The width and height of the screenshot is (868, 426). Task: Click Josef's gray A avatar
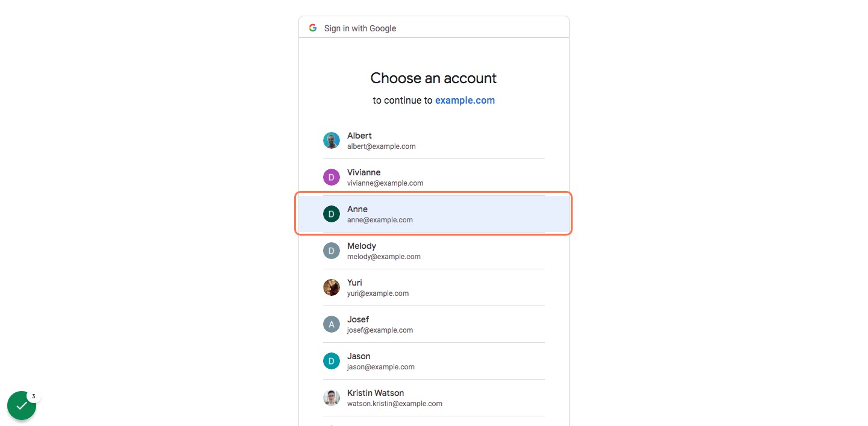tap(332, 324)
